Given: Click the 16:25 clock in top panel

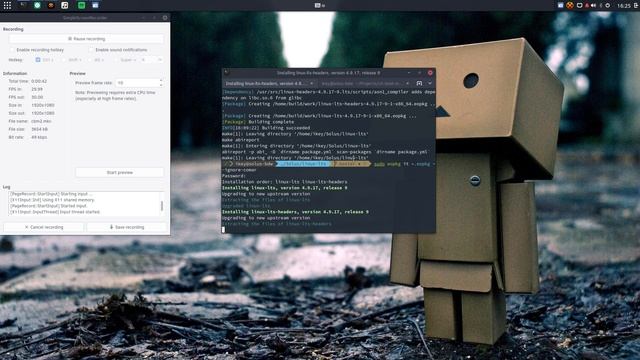Looking at the screenshot, I should click(x=624, y=6).
